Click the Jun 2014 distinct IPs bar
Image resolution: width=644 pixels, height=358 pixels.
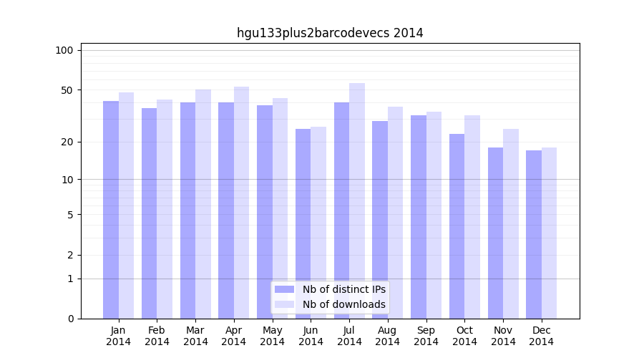click(x=303, y=223)
